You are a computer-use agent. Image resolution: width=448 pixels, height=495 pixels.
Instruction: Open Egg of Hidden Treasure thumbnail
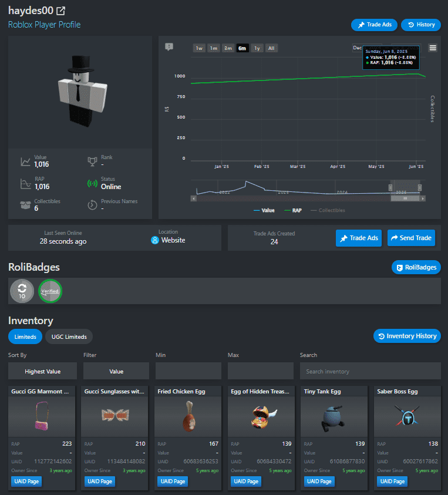pyautogui.click(x=261, y=416)
